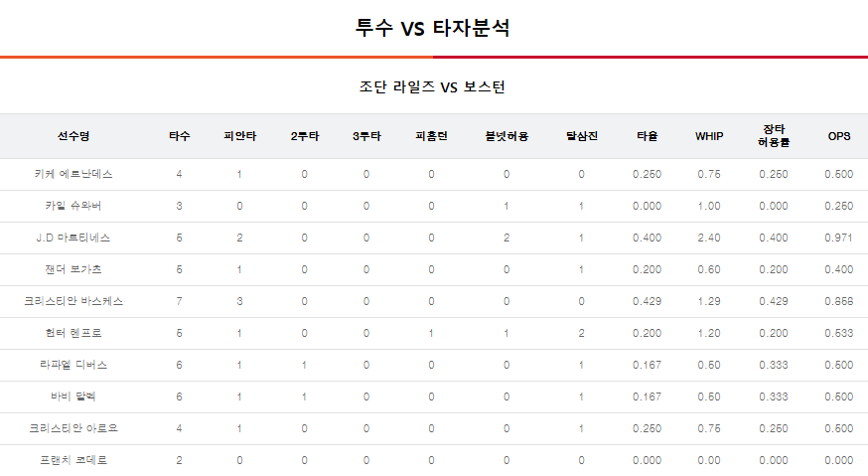Select player name '프랜치 코데로'
This screenshot has width=868, height=476.
point(73,460)
